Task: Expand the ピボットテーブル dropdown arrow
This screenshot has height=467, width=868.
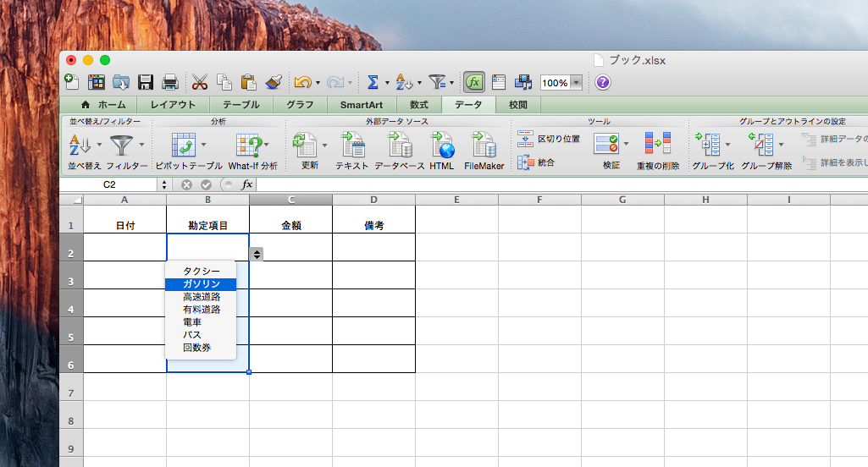Action: tap(203, 145)
